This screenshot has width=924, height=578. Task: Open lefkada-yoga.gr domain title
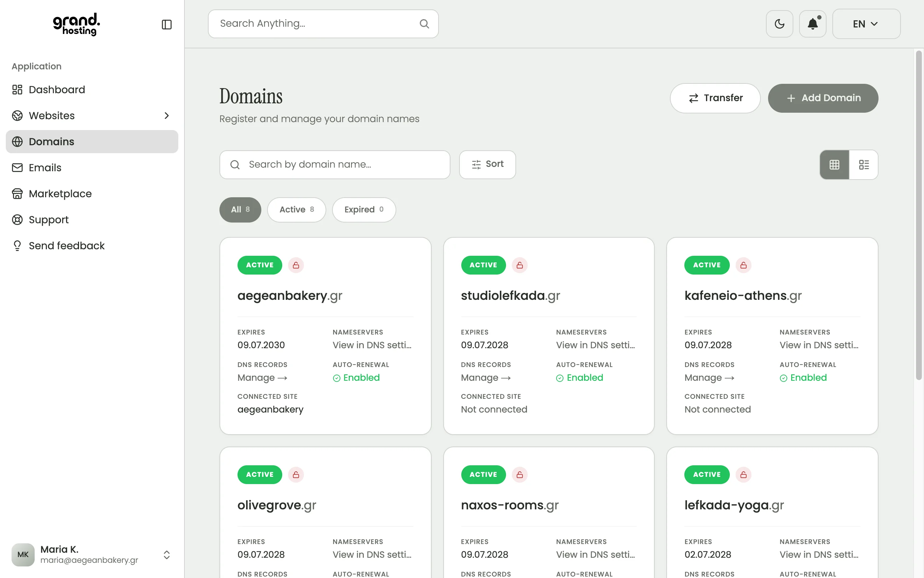click(x=734, y=505)
